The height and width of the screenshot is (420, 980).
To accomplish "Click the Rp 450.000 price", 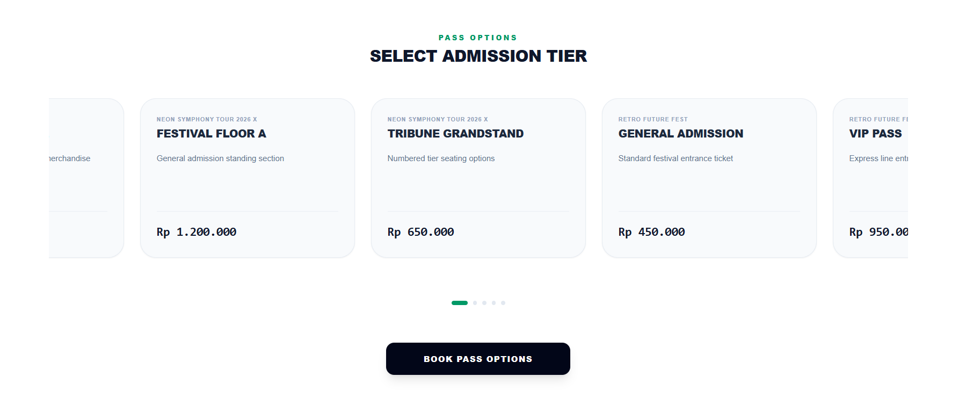I will 652,232.
